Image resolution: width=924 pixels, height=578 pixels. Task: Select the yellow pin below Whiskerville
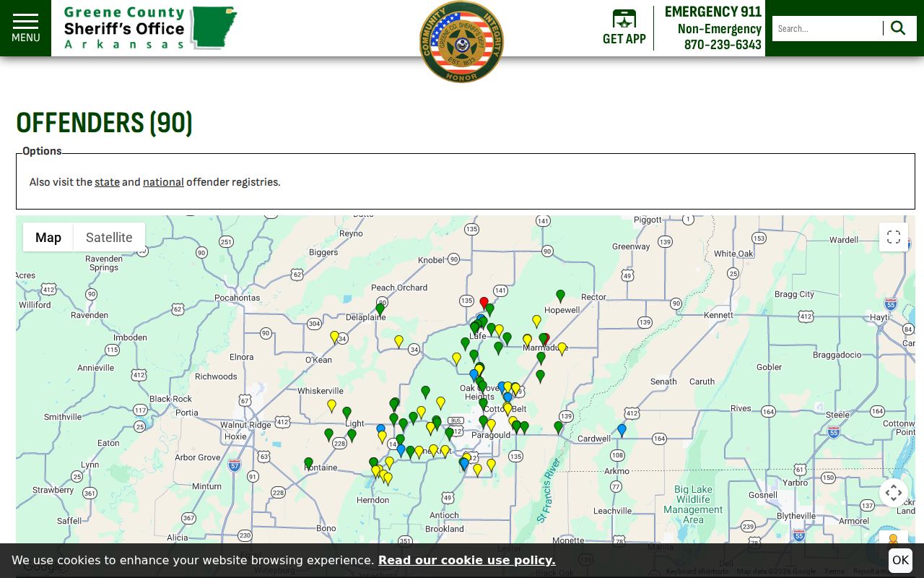(331, 405)
